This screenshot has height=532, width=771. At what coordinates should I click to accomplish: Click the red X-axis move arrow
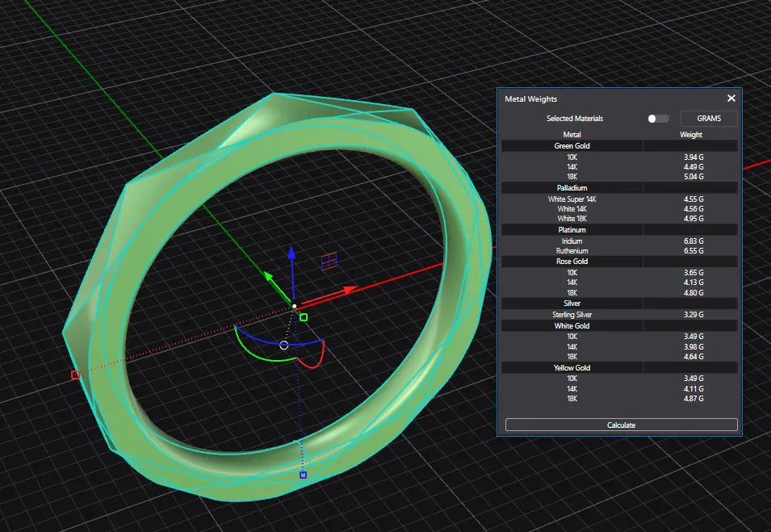coord(348,288)
